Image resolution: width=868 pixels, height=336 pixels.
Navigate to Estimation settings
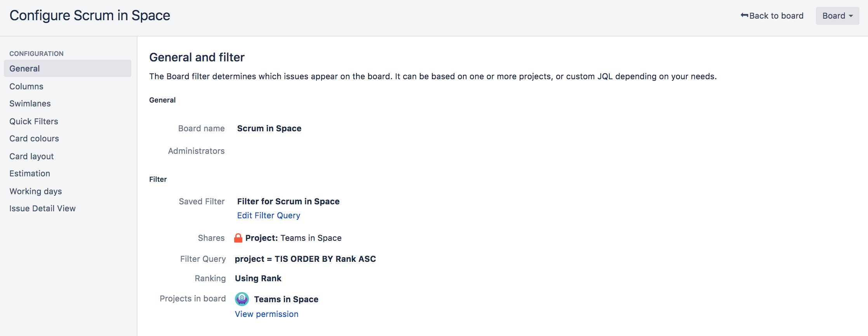(30, 174)
